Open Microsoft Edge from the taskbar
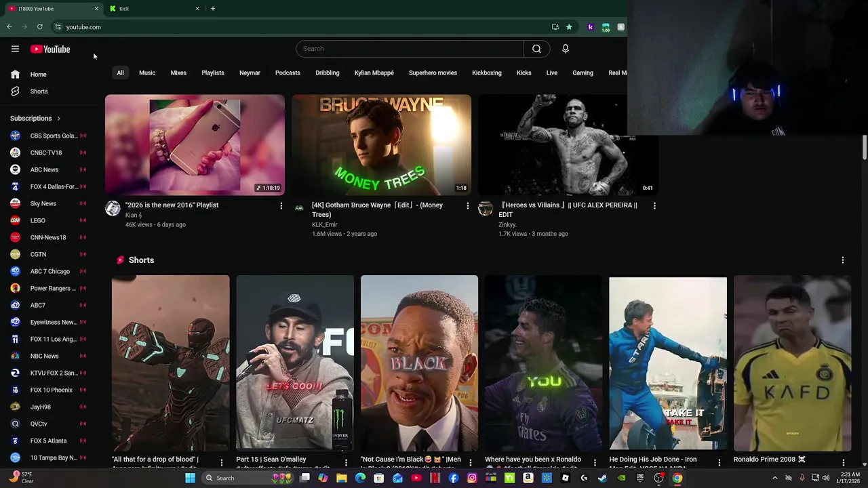The height and width of the screenshot is (488, 868). 360,478
